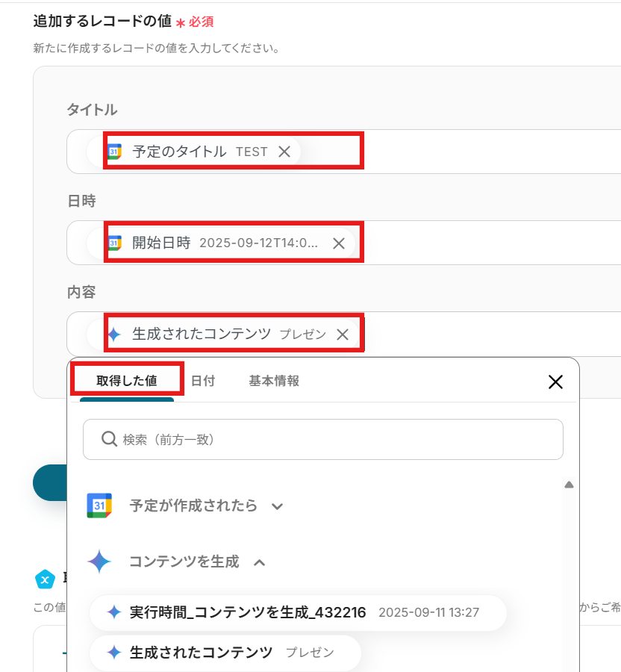
Task: Collapse the コンテンツを生成 section chevron
Action: 260,562
